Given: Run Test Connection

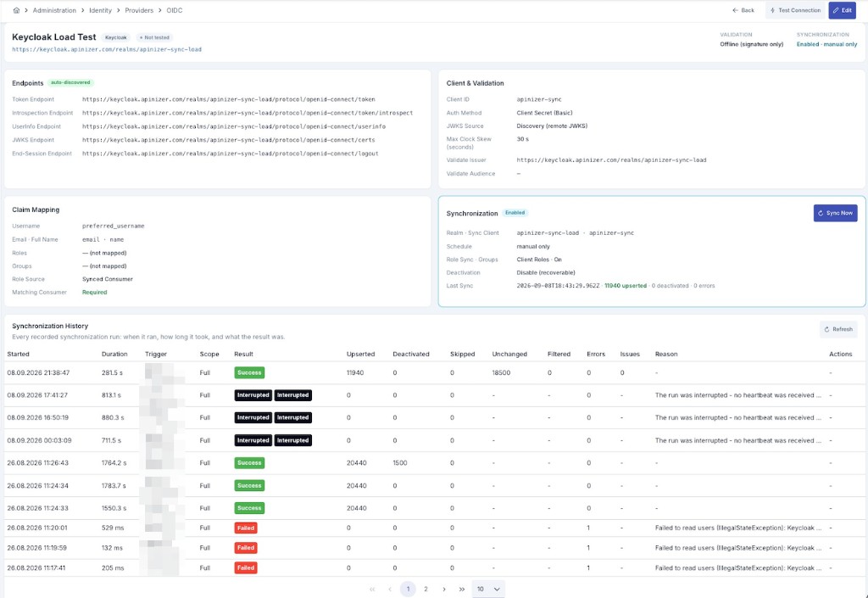Looking at the screenshot, I should (795, 10).
